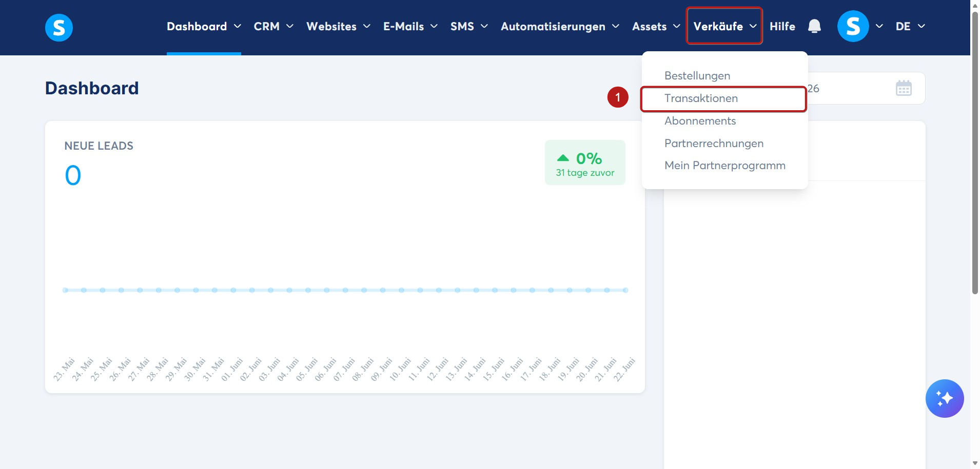Open the notifications bell icon
Viewport: 980px width, 469px height.
[x=814, y=26]
